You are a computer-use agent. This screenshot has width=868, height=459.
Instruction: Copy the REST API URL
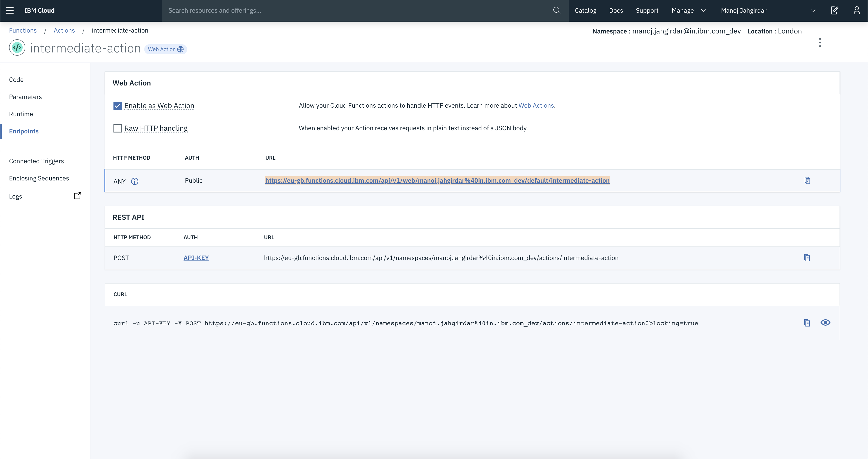[807, 258]
